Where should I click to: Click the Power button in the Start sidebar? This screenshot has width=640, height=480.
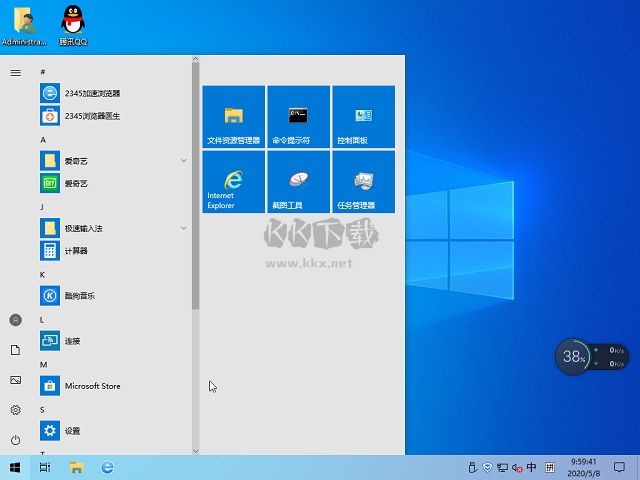pyautogui.click(x=16, y=440)
